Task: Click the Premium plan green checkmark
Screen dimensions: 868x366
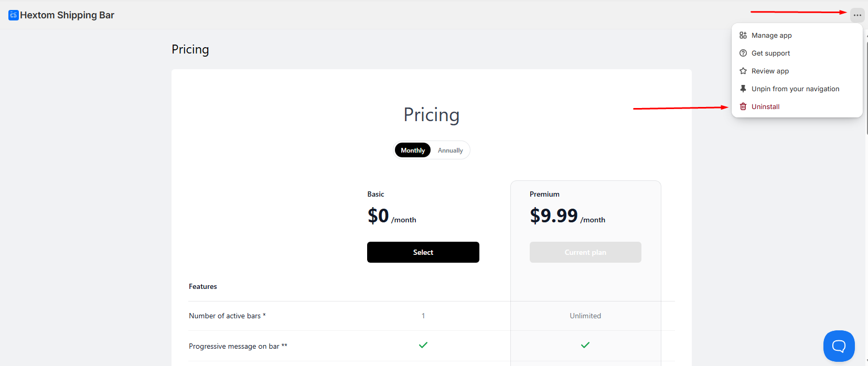Action: [x=585, y=345]
